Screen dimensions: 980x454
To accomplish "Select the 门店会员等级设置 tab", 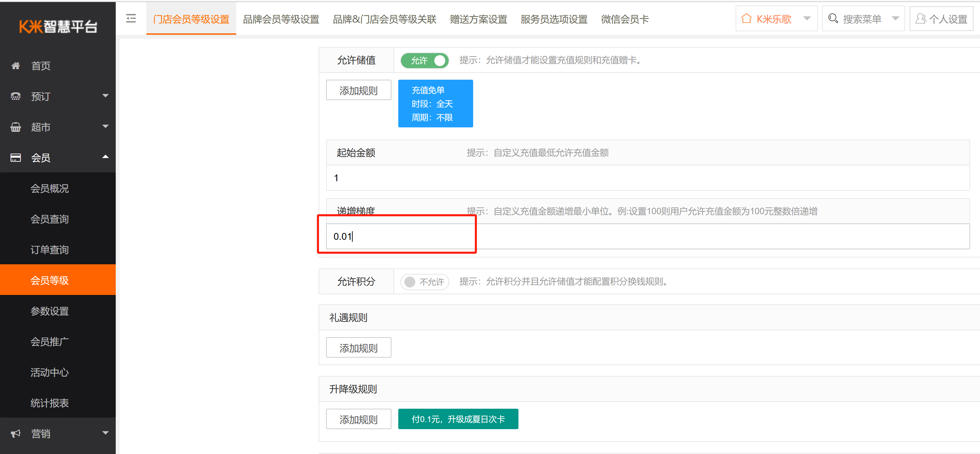I will pos(191,19).
